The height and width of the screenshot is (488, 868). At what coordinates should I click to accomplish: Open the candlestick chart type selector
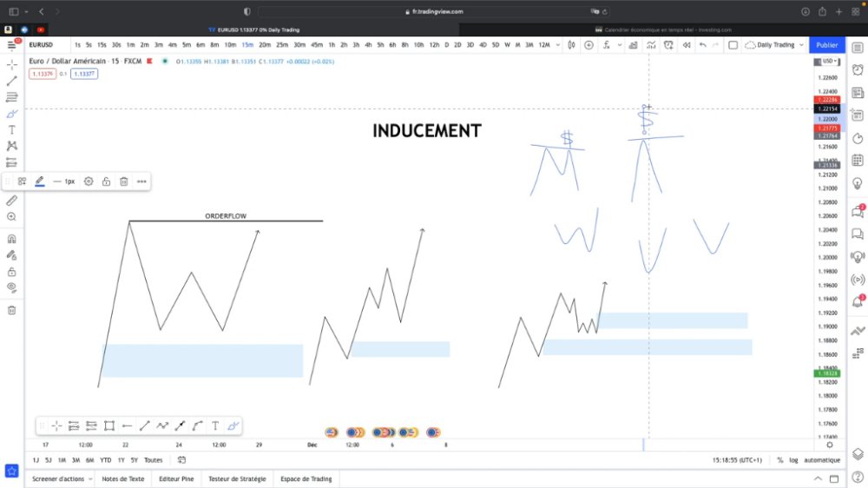571,45
